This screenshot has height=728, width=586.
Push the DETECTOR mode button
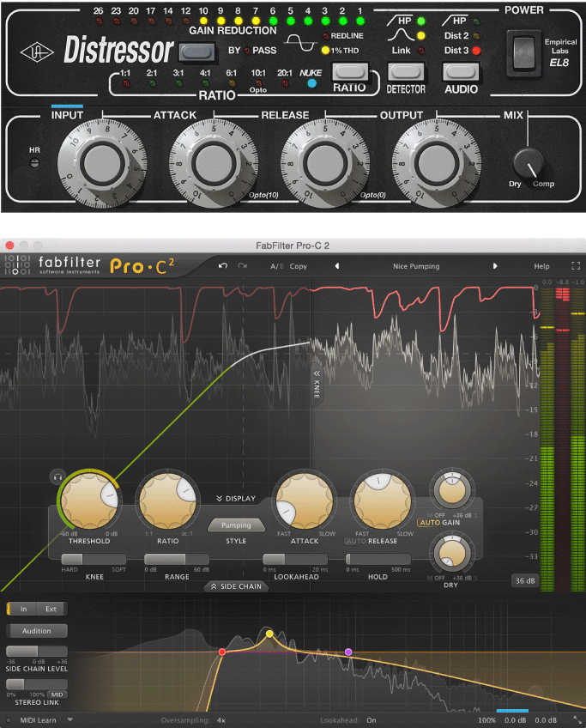tap(406, 72)
